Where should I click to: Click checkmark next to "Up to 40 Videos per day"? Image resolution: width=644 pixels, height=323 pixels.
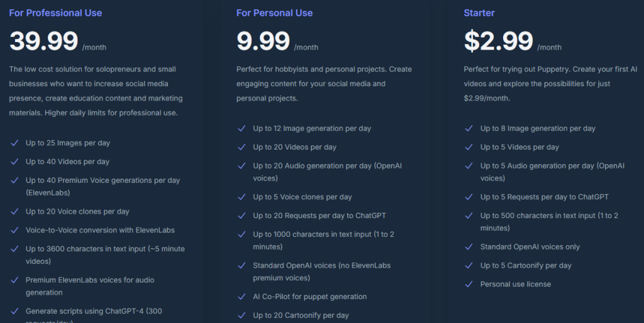[x=14, y=162]
